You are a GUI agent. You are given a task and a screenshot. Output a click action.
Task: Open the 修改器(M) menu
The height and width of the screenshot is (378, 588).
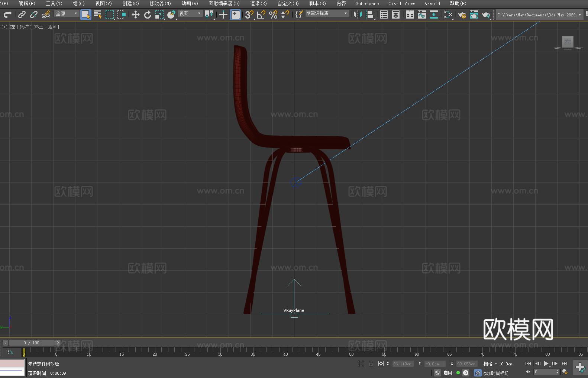point(160,3)
